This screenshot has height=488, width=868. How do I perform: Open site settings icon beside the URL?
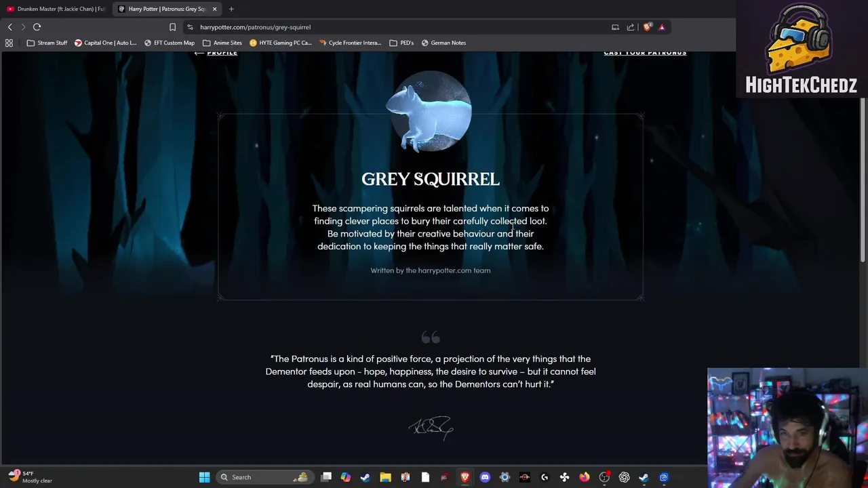pyautogui.click(x=190, y=27)
